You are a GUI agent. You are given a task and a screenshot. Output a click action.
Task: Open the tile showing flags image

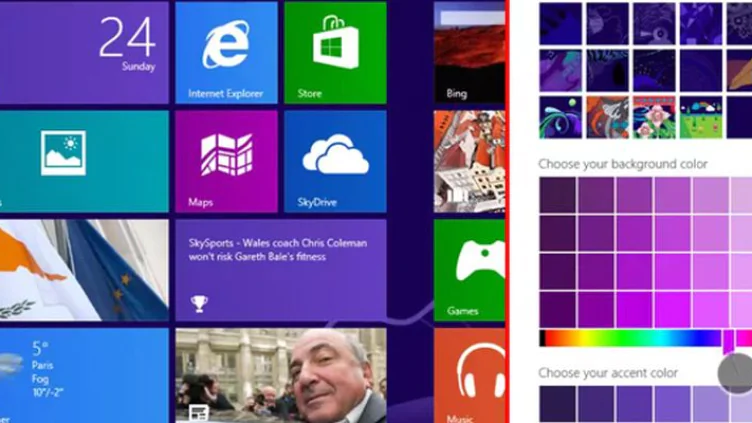84,270
